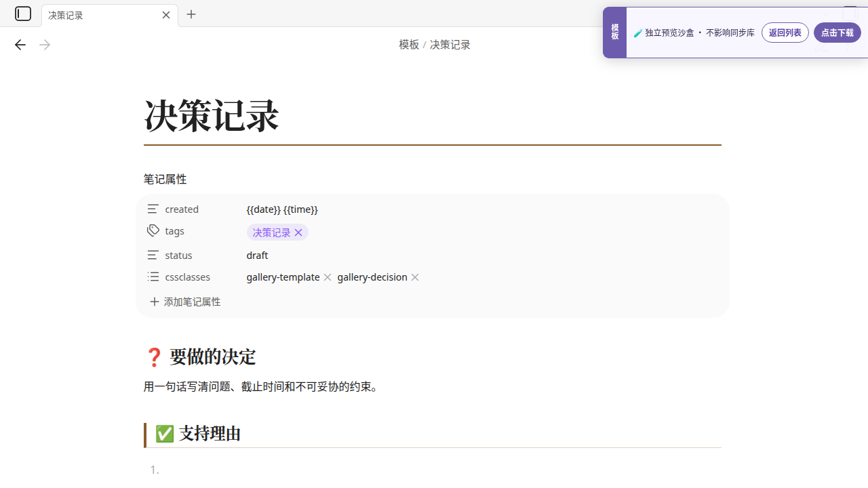Toggle the left sidebar panel icon
Screen dimensions: 868x488
(23, 14)
